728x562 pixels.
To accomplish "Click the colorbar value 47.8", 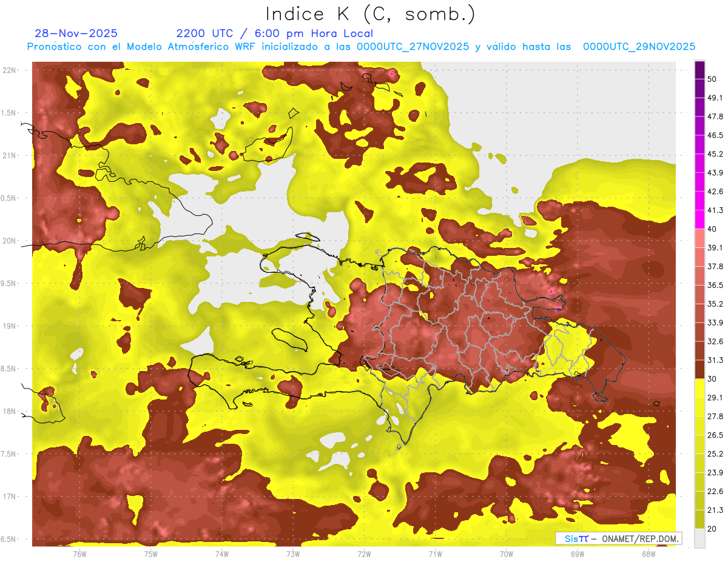I will [715, 117].
